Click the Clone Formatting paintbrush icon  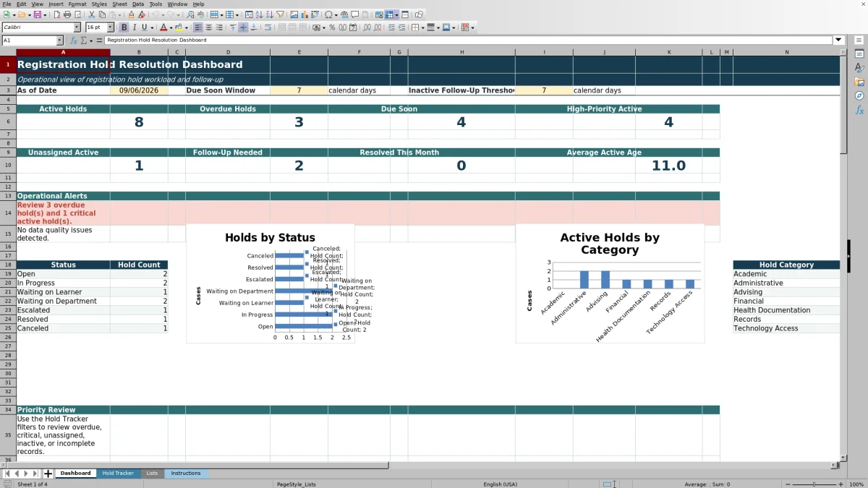click(131, 14)
